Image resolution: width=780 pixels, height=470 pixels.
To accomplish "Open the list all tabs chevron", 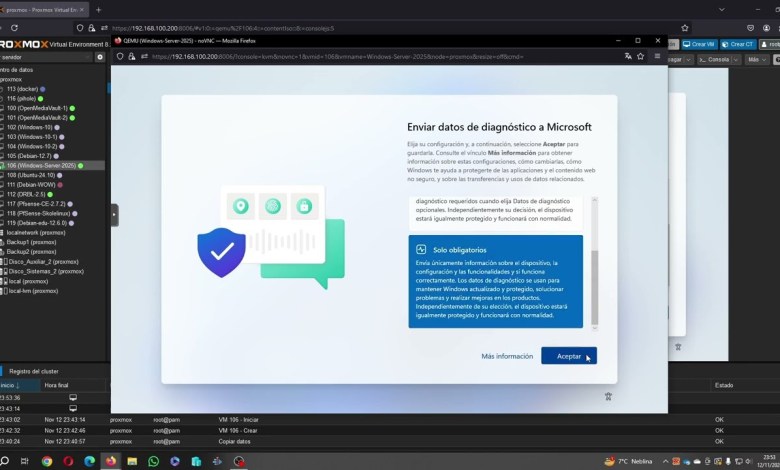I will [722, 9].
